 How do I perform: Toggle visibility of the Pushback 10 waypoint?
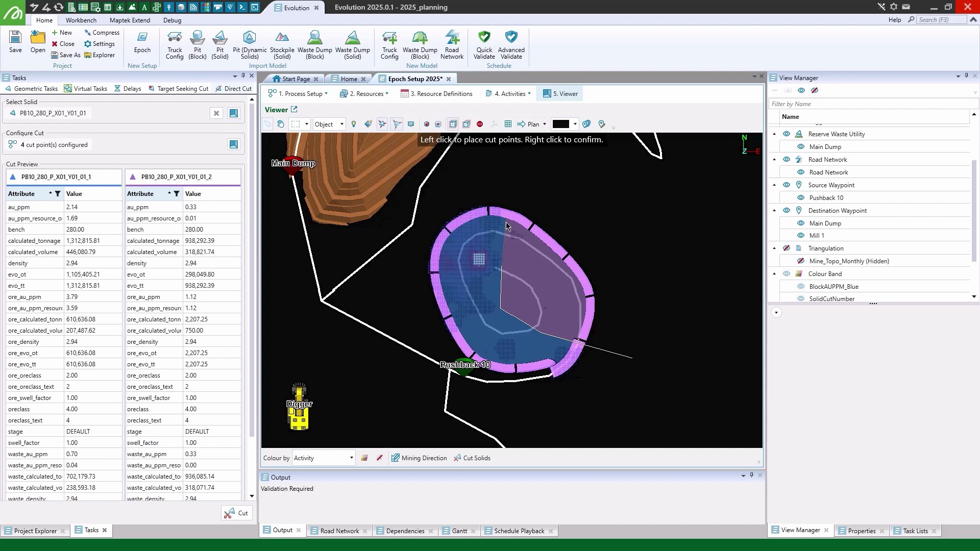tap(801, 198)
